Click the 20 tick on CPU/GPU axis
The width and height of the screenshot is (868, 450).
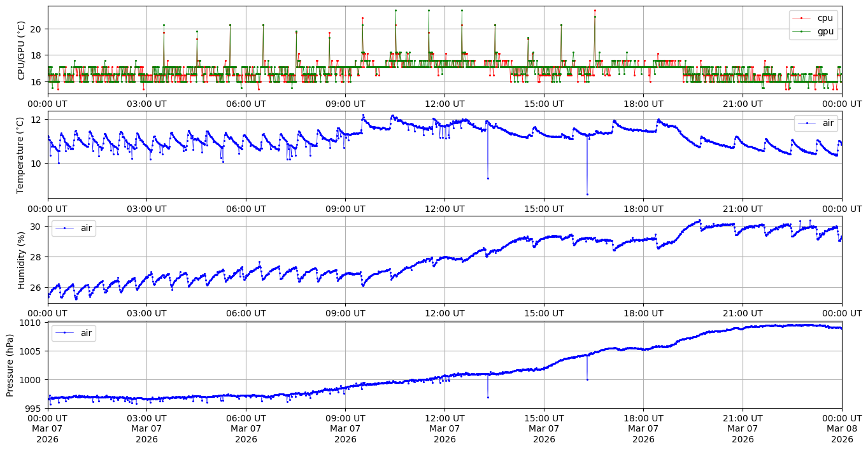tap(37, 29)
